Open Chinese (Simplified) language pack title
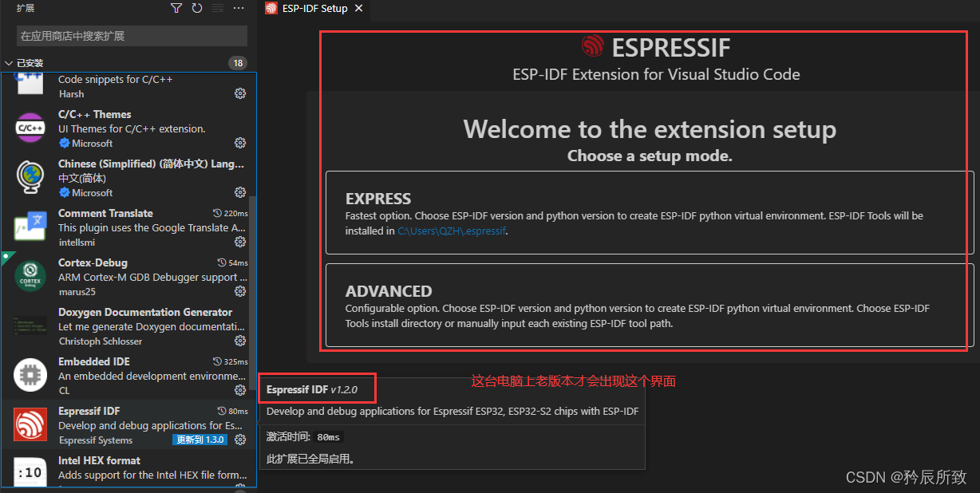The image size is (980, 493). (x=152, y=164)
